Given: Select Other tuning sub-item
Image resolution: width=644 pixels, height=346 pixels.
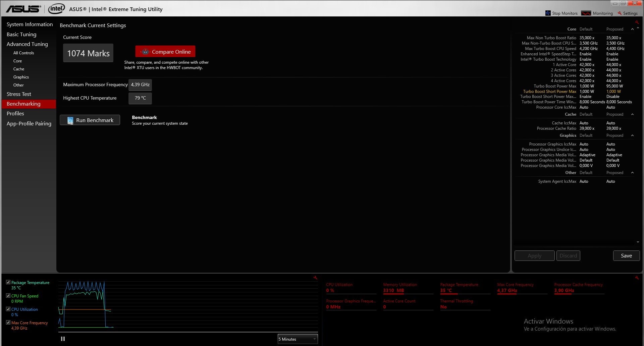Looking at the screenshot, I should coord(18,85).
